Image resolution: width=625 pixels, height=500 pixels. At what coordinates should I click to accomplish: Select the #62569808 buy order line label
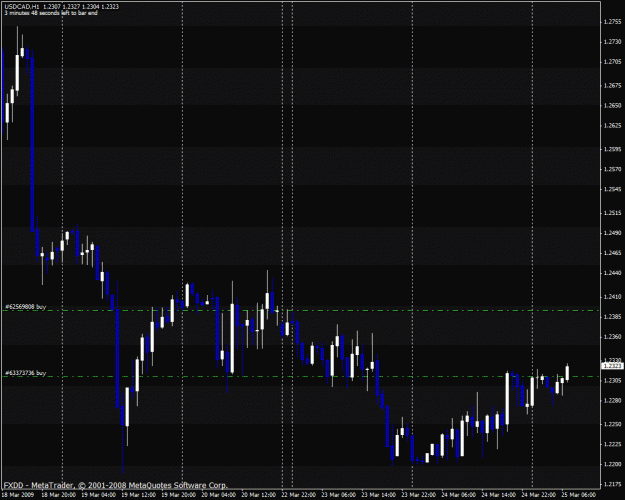26,307
